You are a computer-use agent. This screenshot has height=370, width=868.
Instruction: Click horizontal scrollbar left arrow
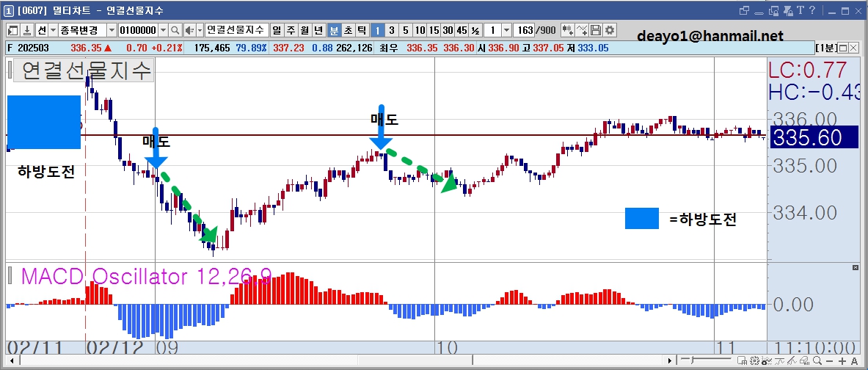tap(12, 360)
